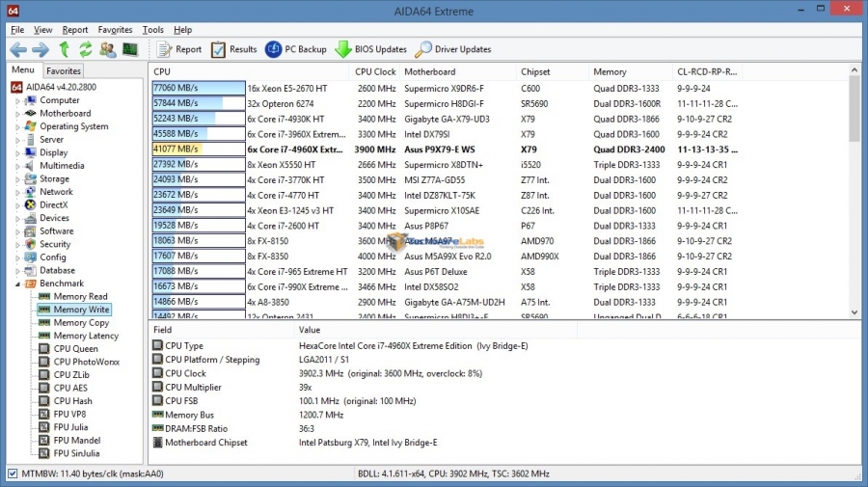Screen dimensions: 868x487
Task: Open the Report menu
Action: pyautogui.click(x=74, y=30)
